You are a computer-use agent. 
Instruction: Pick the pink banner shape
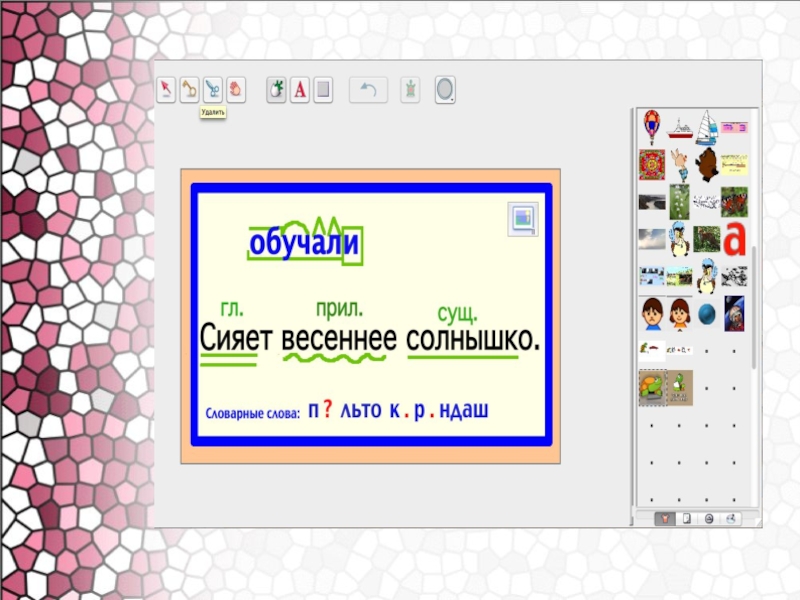click(734, 127)
